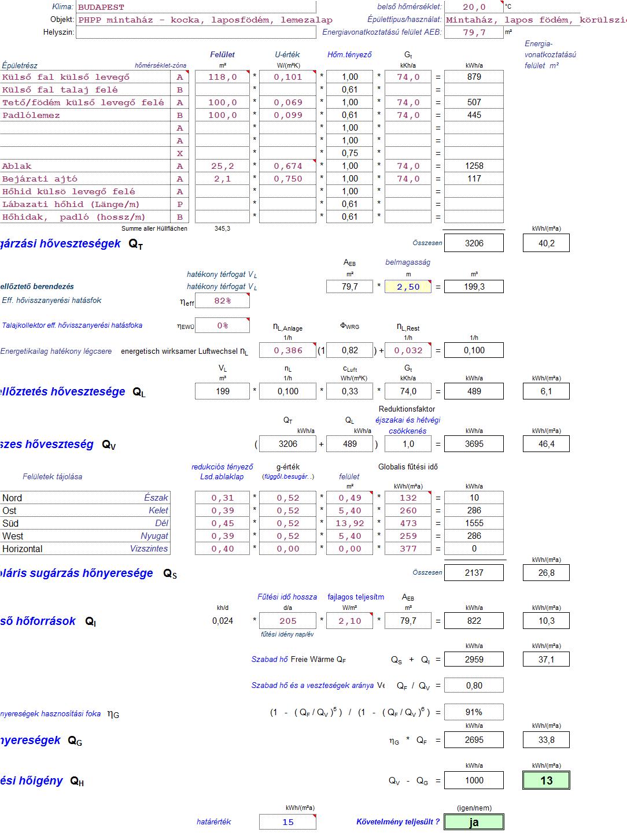627x840 pixels.
Task: Click the Klima field containing BUDAPEST
Action: 196,8
